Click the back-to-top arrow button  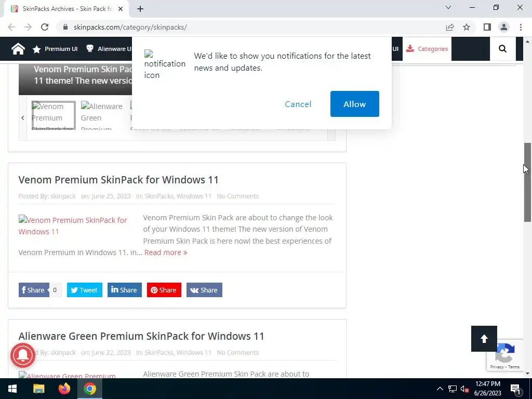coord(484,339)
